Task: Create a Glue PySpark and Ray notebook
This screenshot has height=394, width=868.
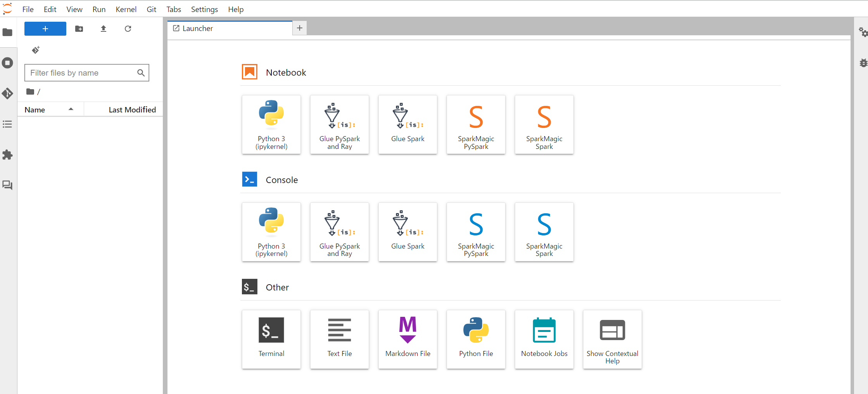Action: [x=340, y=124]
